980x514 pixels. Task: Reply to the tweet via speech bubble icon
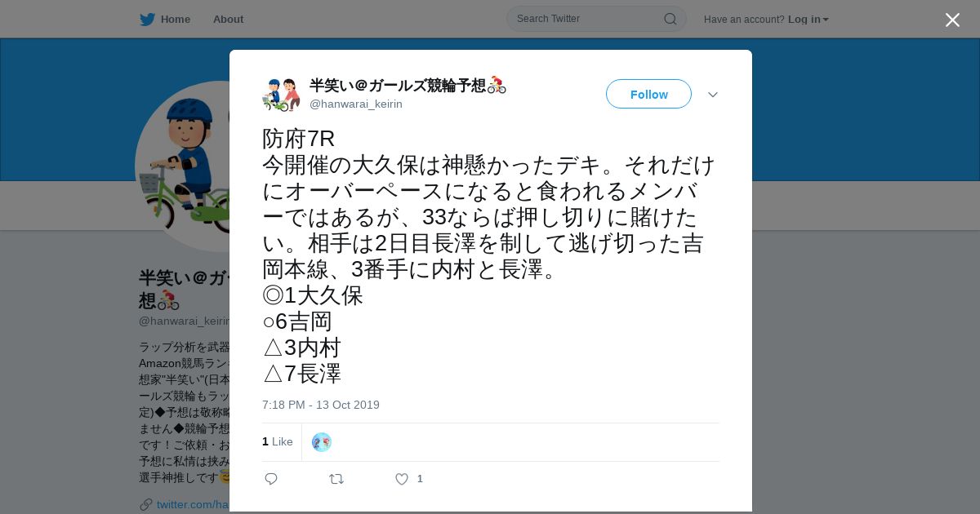pos(271,479)
